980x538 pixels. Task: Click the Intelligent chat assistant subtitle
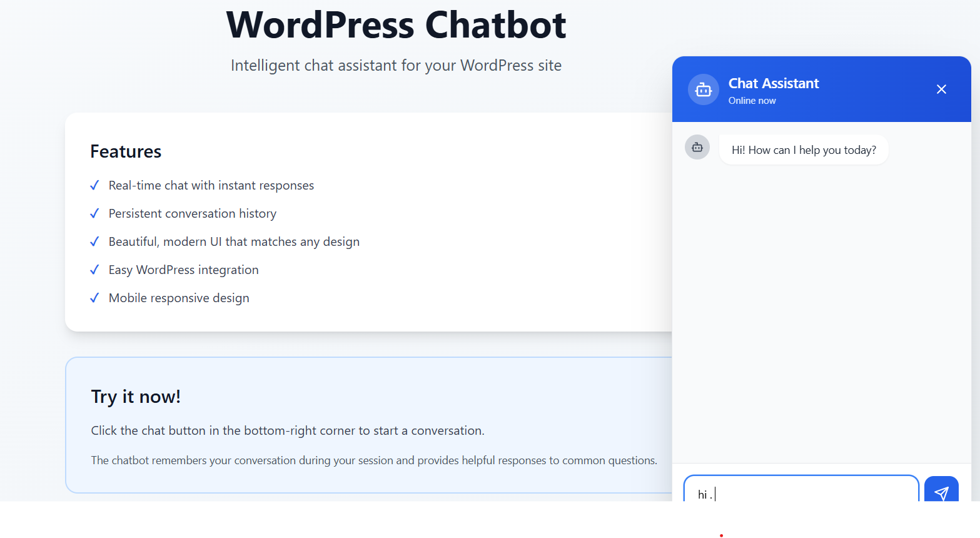tap(396, 66)
